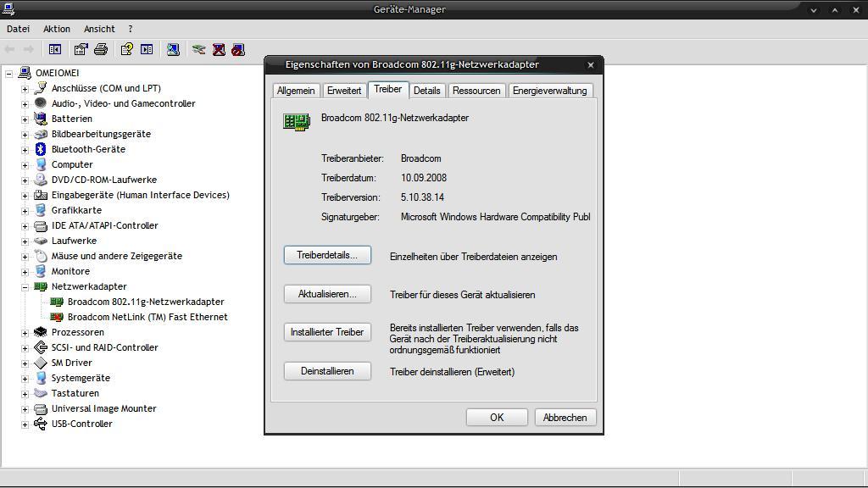Select the Eingabegeräte (Human Interface Devices) entry

click(140, 195)
